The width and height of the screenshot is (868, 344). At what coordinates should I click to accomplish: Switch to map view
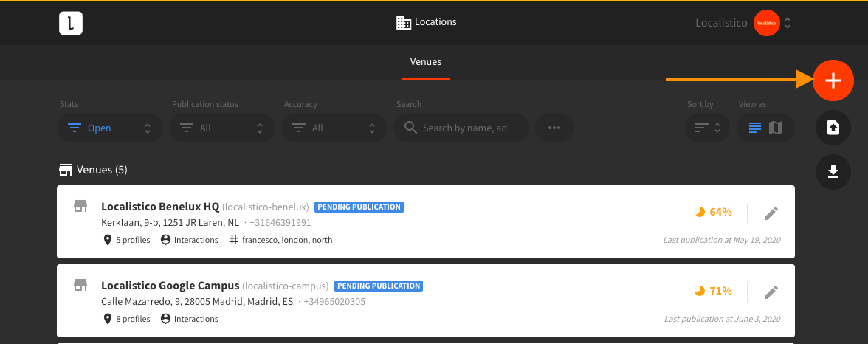point(776,128)
